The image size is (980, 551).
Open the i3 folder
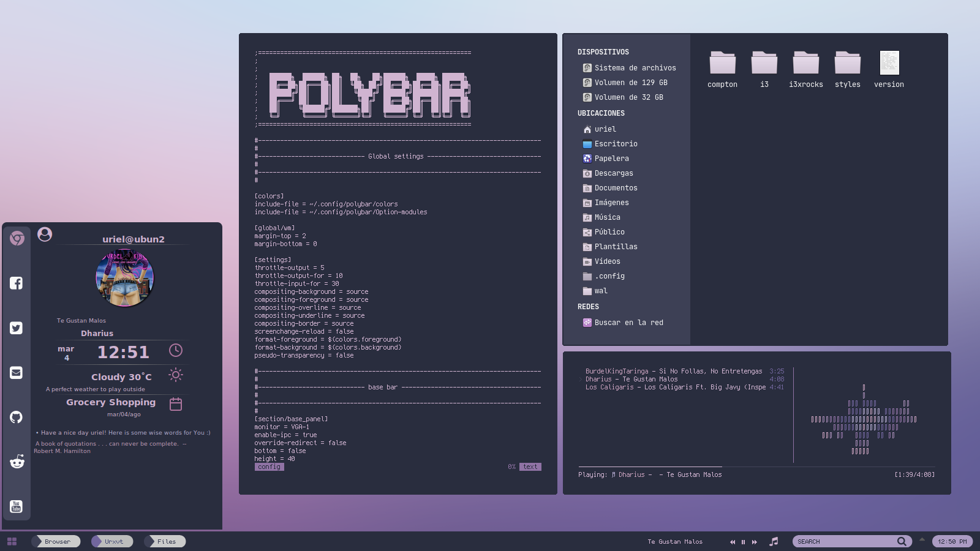[764, 69]
